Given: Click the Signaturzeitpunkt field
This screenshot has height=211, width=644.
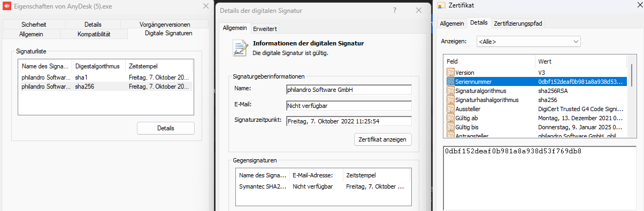Looking at the screenshot, I should [x=349, y=121].
